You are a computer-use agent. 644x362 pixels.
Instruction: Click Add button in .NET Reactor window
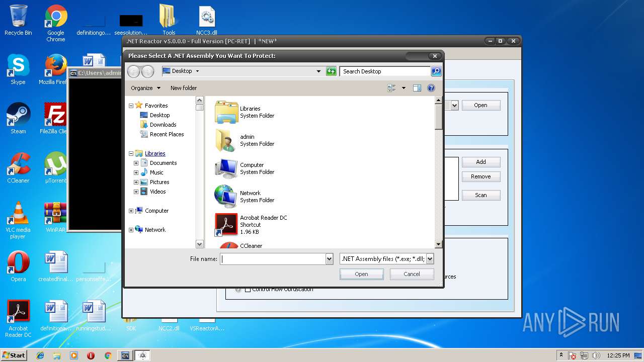click(481, 162)
